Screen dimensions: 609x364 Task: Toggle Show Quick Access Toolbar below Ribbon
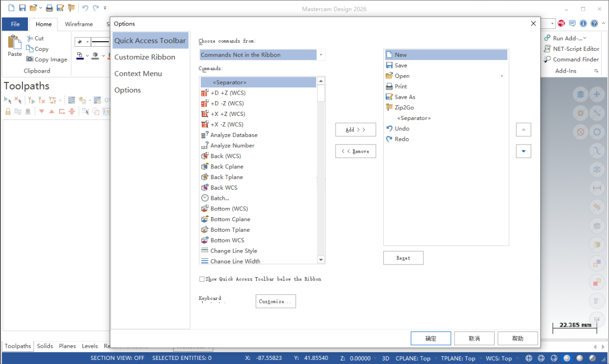[x=202, y=279]
